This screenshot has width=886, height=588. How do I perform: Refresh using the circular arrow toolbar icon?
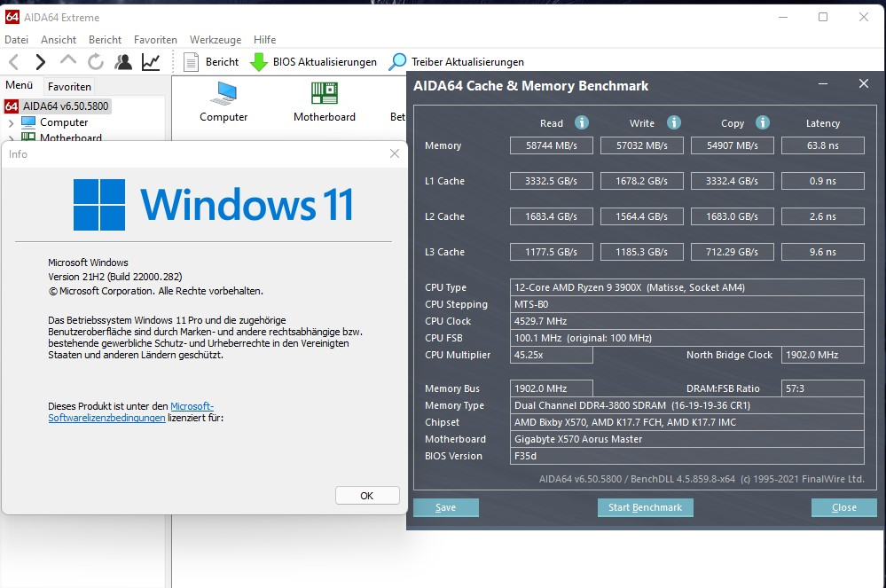click(x=96, y=61)
